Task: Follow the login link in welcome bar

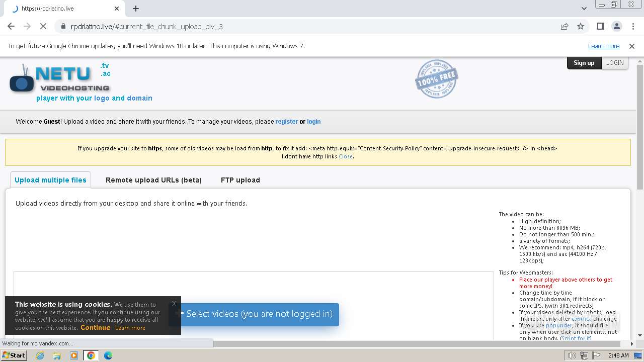Action: tap(313, 122)
